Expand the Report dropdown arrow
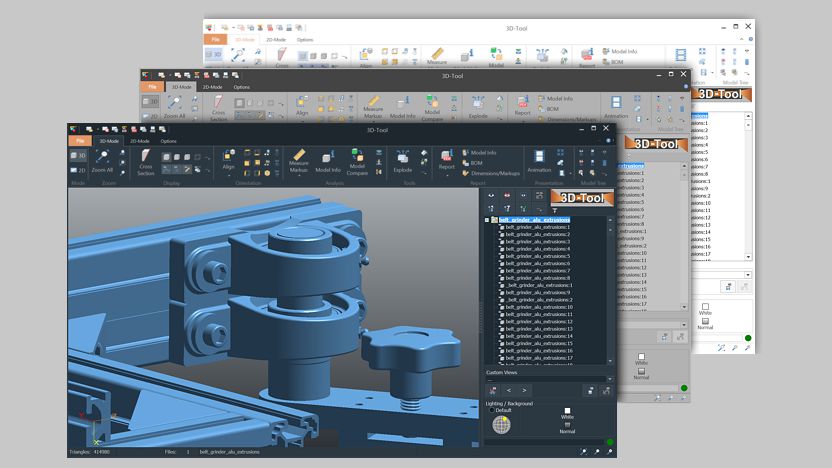 (x=446, y=173)
